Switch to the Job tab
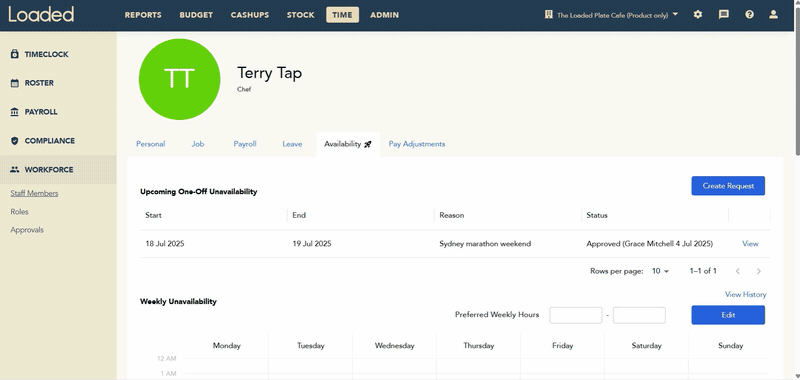 (198, 144)
